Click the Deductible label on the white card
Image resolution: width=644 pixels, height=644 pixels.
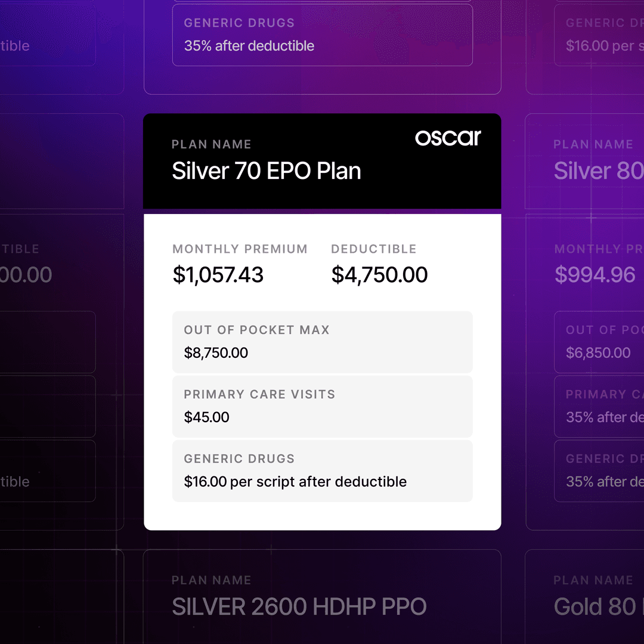(x=374, y=249)
